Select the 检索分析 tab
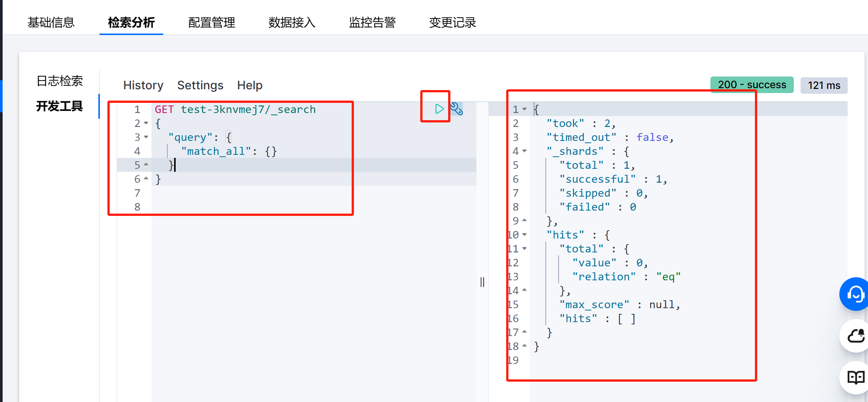Image resolution: width=868 pixels, height=402 pixels. pyautogui.click(x=131, y=23)
